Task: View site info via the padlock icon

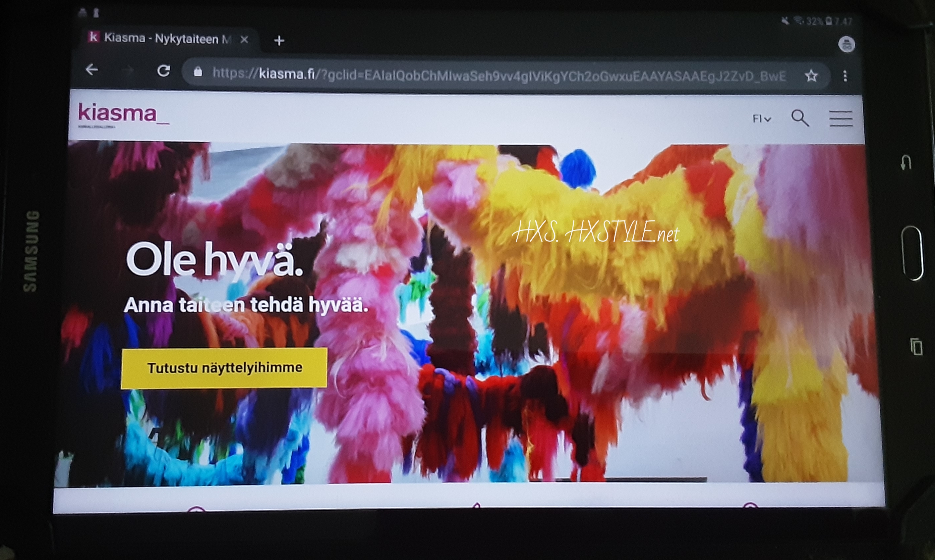Action: [198, 72]
